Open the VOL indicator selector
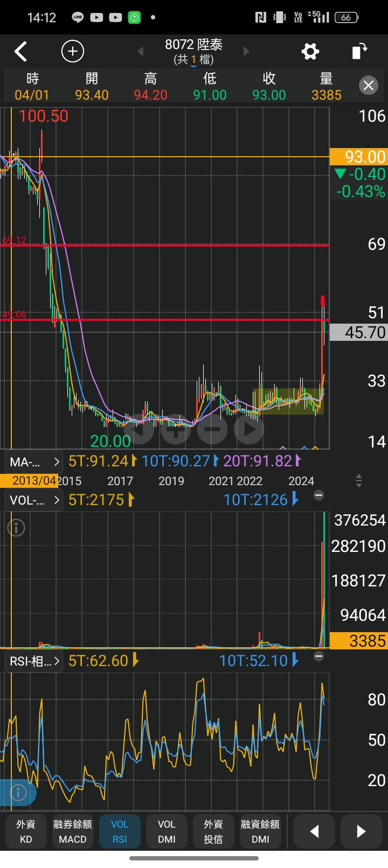Viewport: 388px width, 868px height. tap(33, 500)
